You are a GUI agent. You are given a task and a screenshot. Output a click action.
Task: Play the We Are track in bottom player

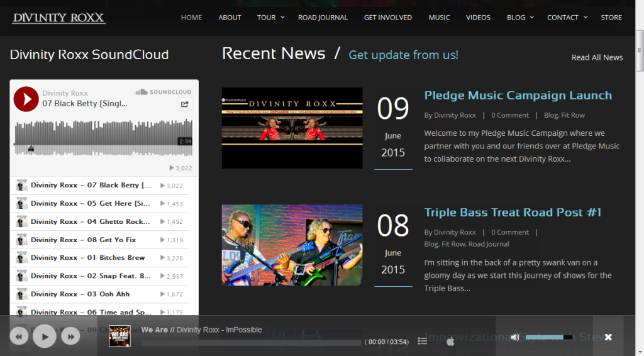click(45, 337)
